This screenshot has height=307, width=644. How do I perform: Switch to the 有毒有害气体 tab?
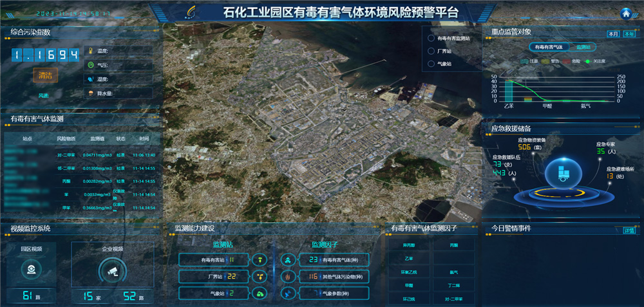tap(549, 47)
